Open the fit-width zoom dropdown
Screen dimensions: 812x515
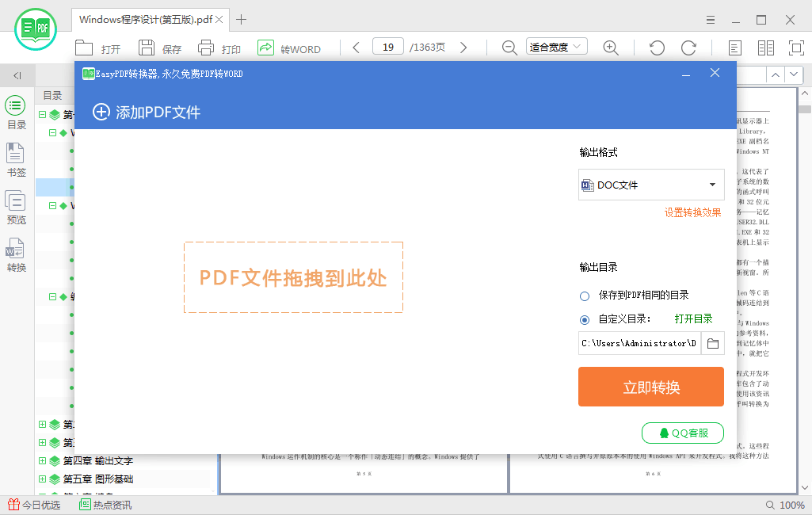557,48
